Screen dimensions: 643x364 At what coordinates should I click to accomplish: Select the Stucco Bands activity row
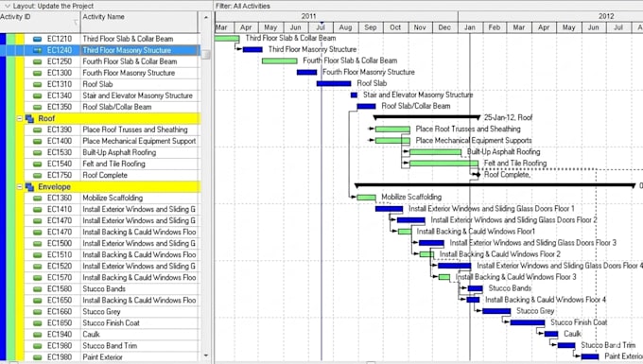click(112, 289)
